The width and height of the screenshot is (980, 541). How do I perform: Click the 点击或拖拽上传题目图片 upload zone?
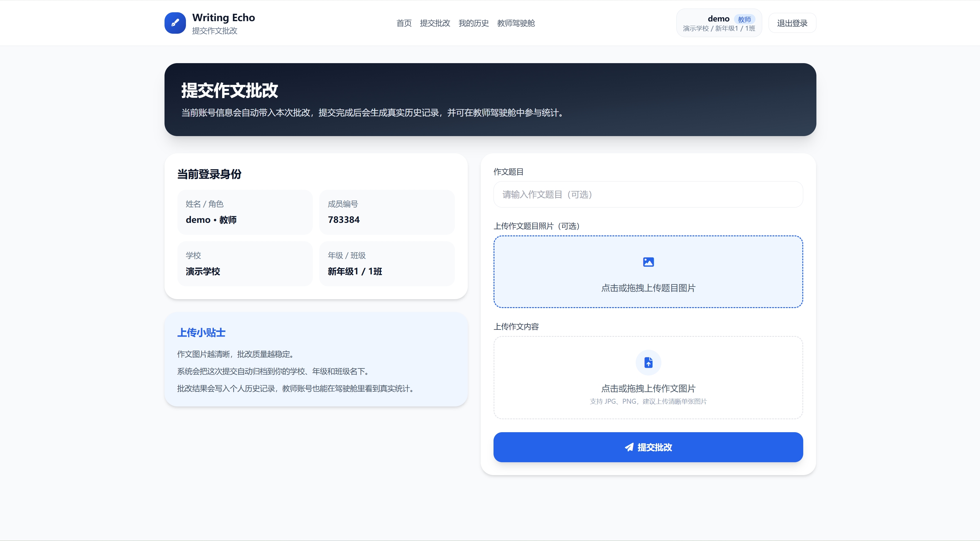[x=648, y=272]
